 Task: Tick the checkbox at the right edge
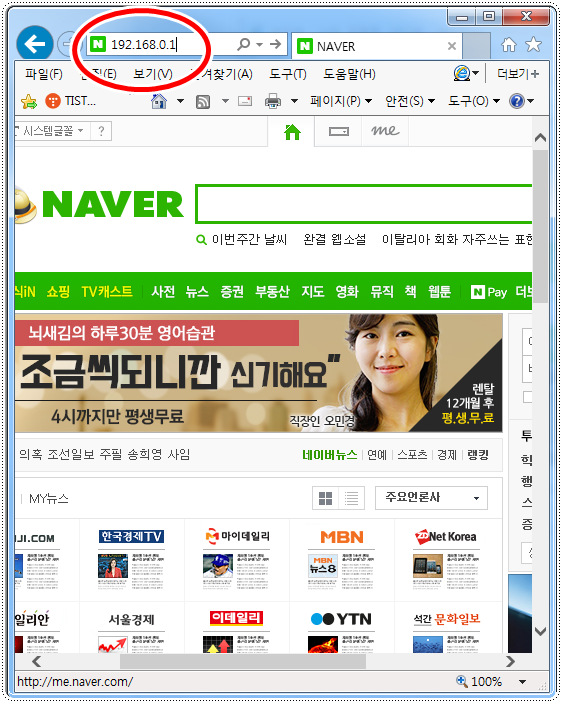[x=528, y=397]
